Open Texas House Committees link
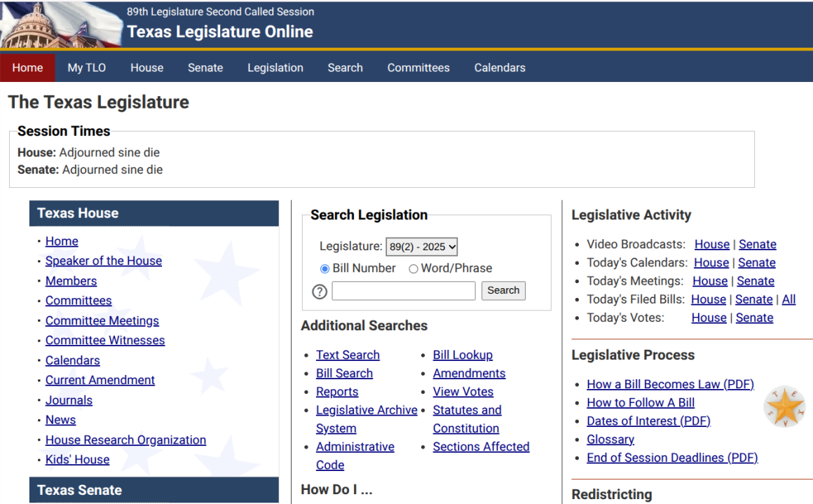Screen dimensions: 813x504 [78, 301]
